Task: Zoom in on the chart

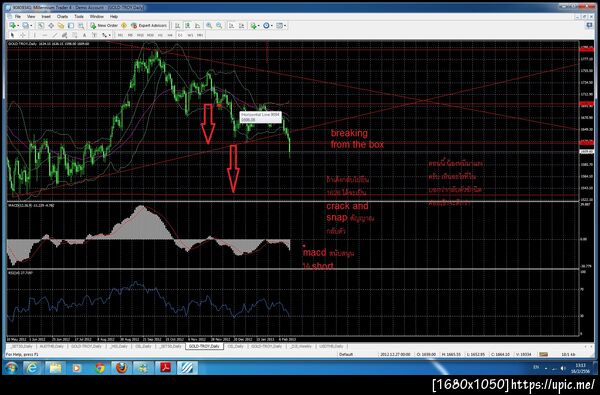Action: [x=209, y=26]
